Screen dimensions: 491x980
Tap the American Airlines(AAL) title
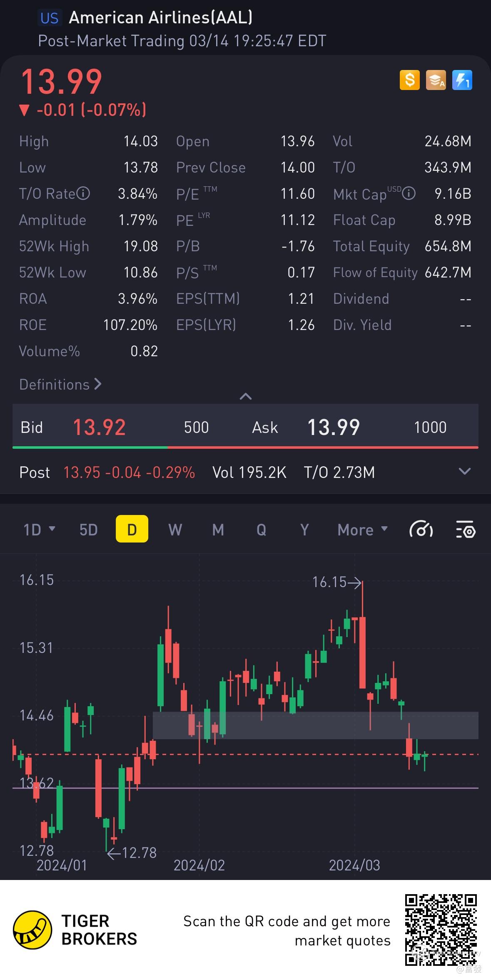pyautogui.click(x=161, y=17)
